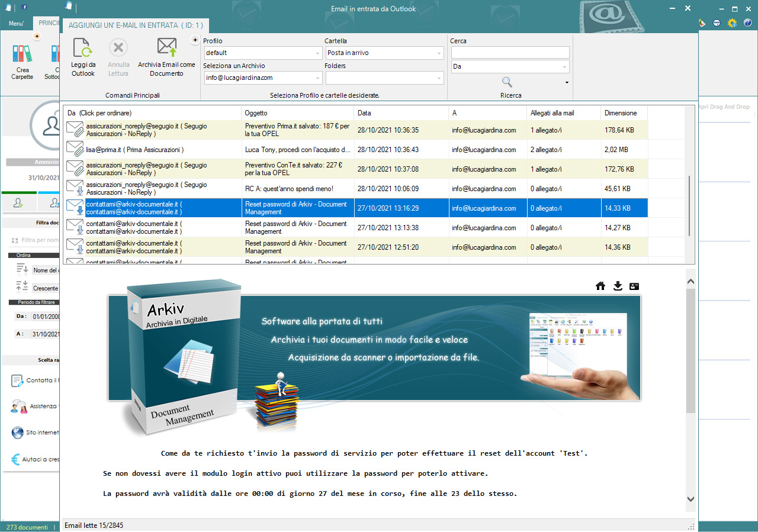758x532 pixels.
Task: Click the Facebook icon in main title bar
Action: click(23, 7)
